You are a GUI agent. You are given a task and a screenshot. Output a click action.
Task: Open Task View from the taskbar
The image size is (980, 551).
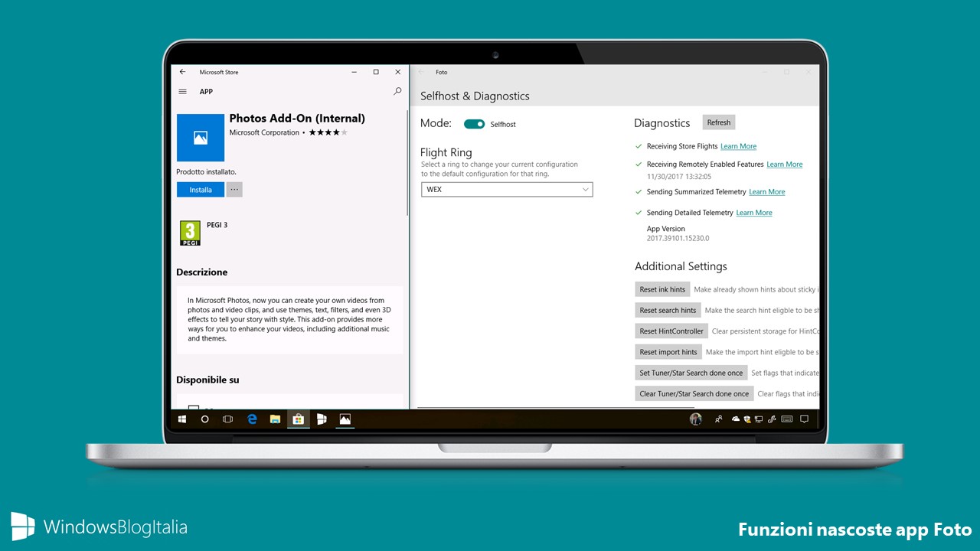tap(227, 419)
